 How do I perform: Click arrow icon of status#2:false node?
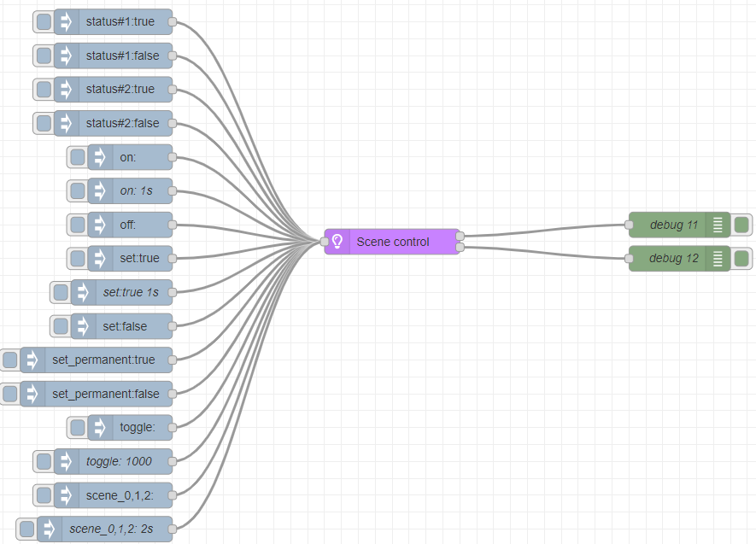[x=66, y=123]
